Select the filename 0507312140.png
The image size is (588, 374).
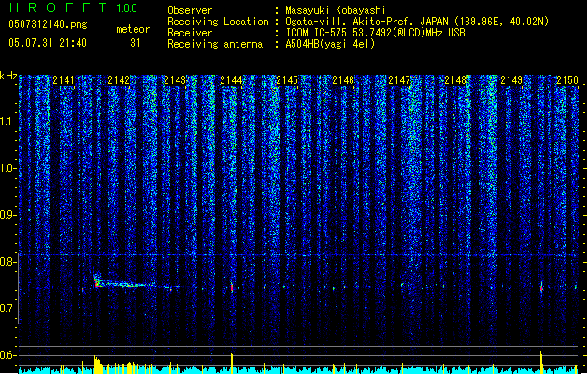(x=48, y=24)
